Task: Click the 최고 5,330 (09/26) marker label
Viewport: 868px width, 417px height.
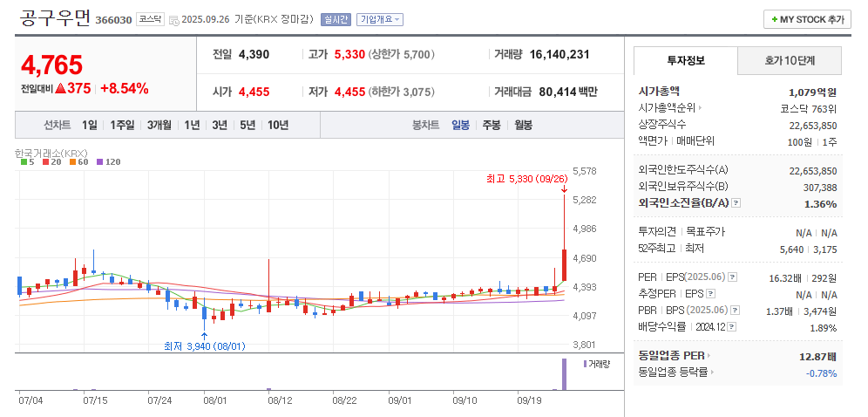Action: [x=526, y=179]
